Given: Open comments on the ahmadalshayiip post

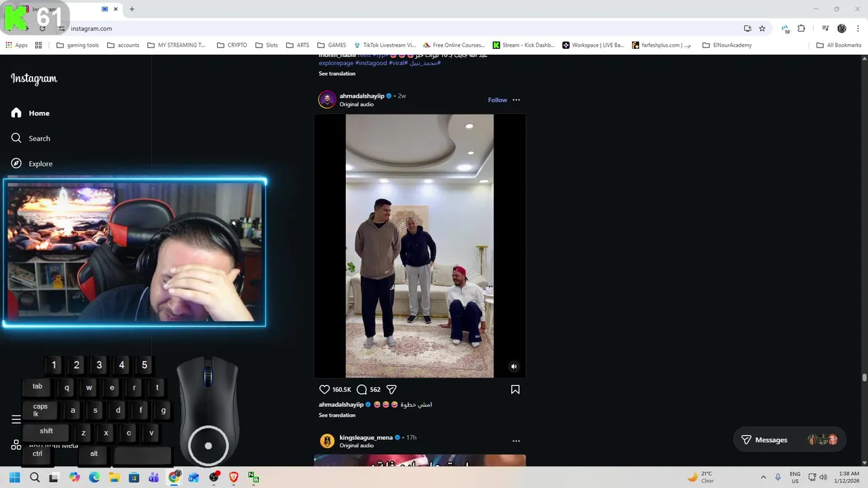Looking at the screenshot, I should (x=361, y=390).
